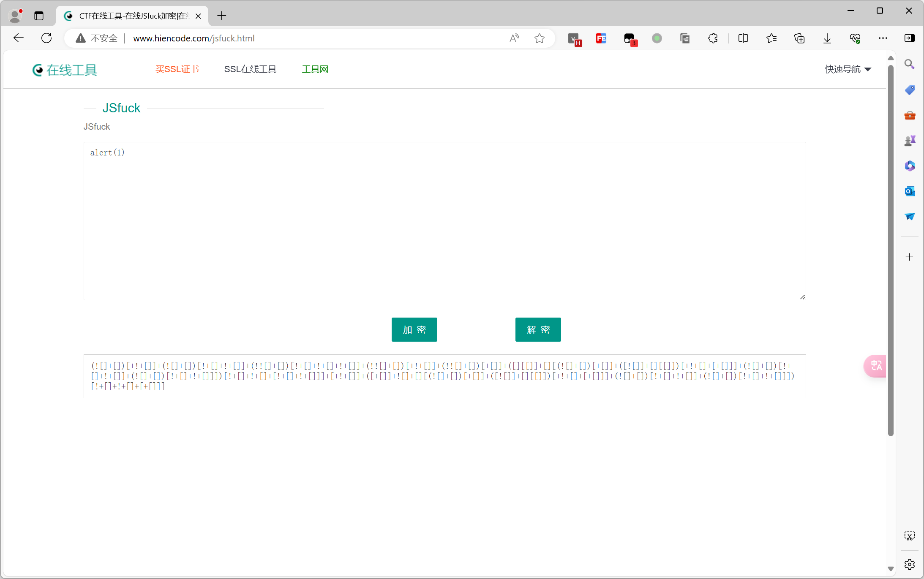Open Games panel in the sidebar
The width and height of the screenshot is (924, 579).
pyautogui.click(x=910, y=140)
